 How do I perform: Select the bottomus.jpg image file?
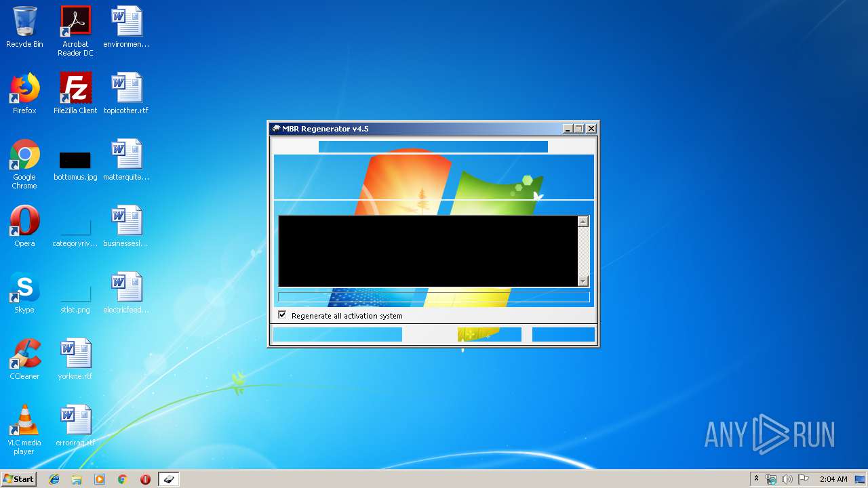pos(75,166)
